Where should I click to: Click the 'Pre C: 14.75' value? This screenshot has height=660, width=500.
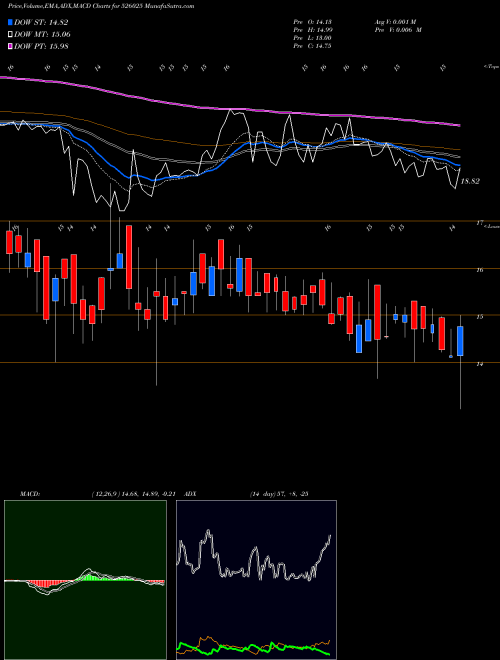click(313, 46)
